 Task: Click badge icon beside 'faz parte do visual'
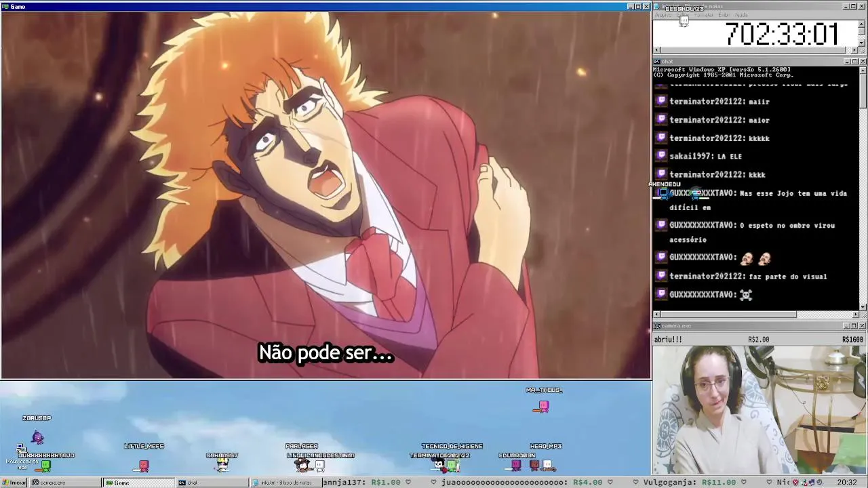click(x=661, y=276)
